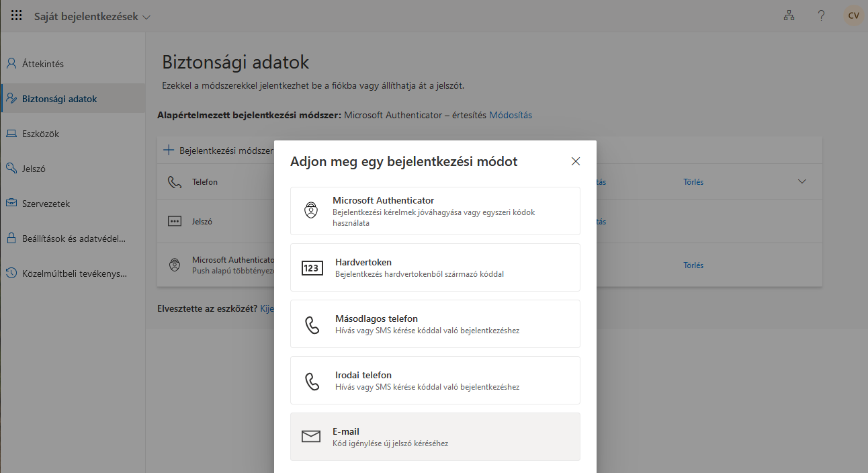Open Közelmúltbeli tevékenység in the sidebar

click(73, 273)
